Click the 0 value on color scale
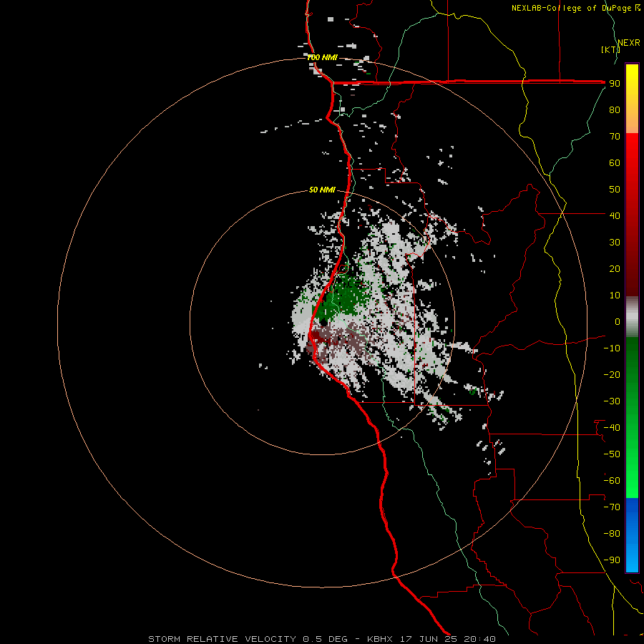 [x=618, y=321]
